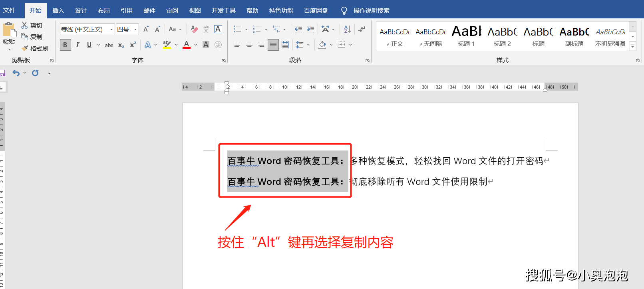Click the 操作说明搜索 search box
644x289 pixels.
click(372, 11)
